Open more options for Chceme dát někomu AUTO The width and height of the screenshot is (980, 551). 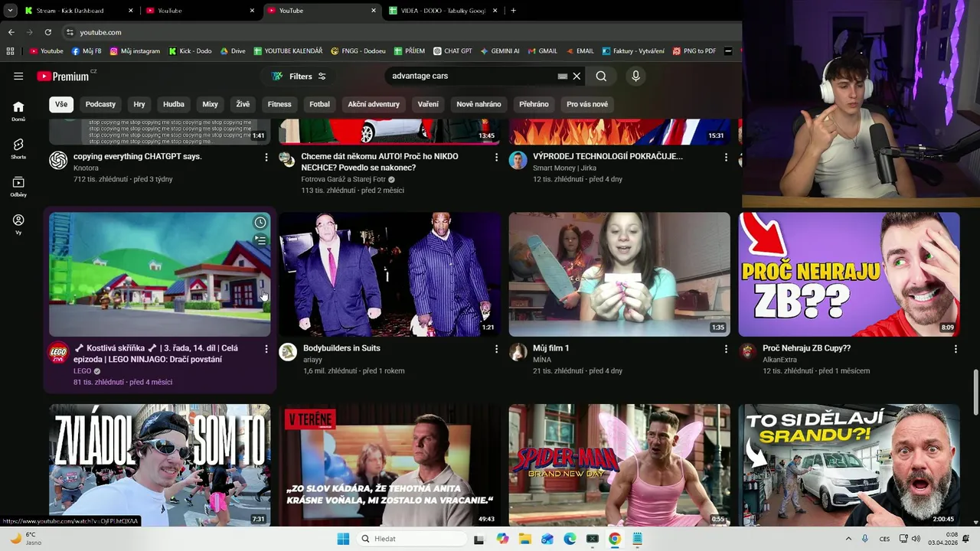(x=496, y=157)
